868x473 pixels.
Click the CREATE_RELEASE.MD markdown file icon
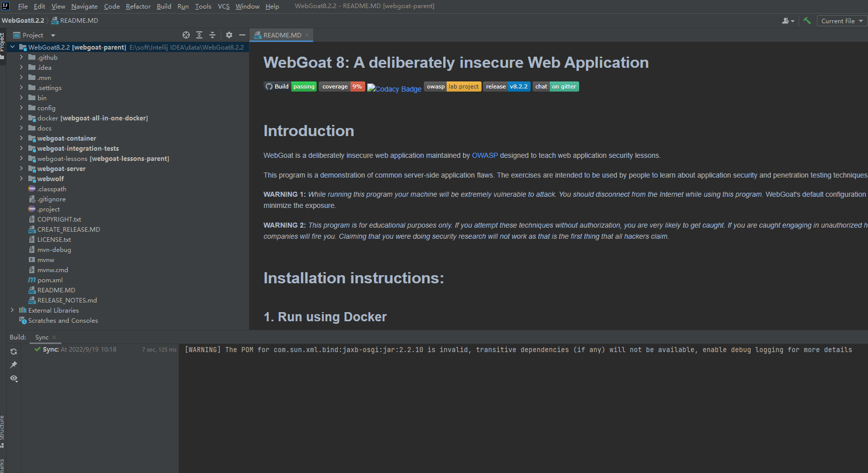(x=32, y=229)
